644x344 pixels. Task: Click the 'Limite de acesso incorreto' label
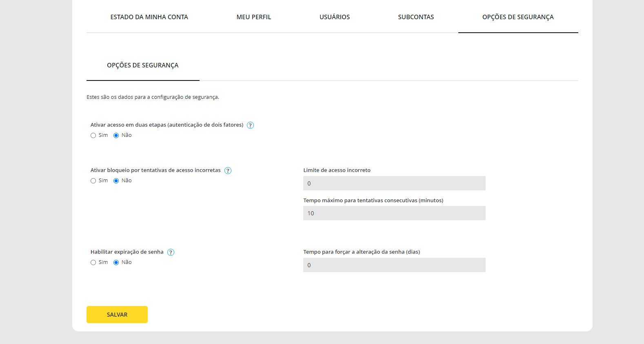point(337,170)
